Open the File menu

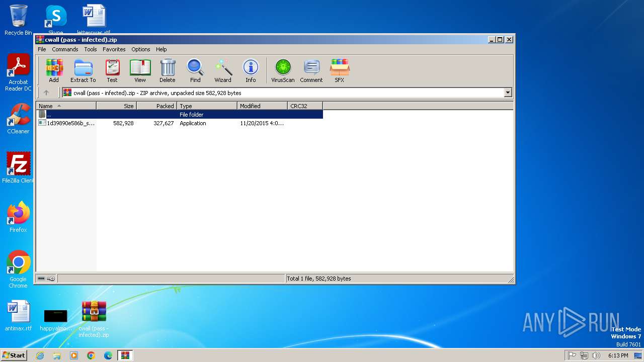coord(42,49)
